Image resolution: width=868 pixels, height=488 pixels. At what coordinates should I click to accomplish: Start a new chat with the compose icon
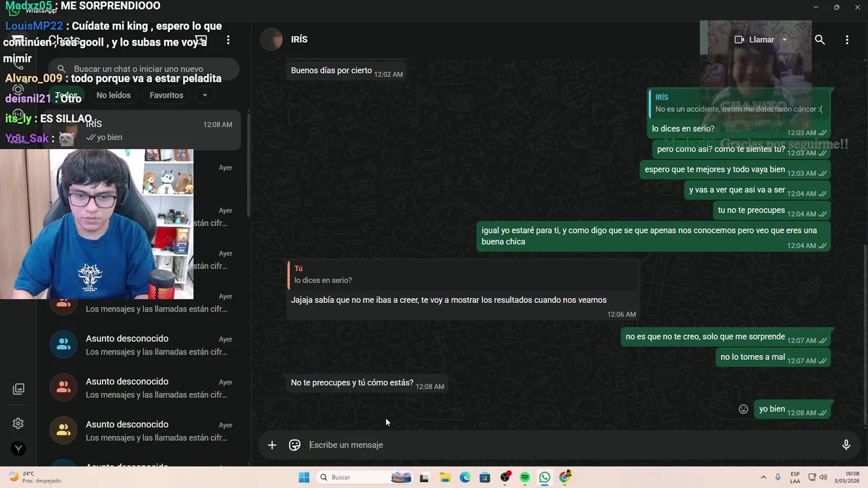coord(200,40)
